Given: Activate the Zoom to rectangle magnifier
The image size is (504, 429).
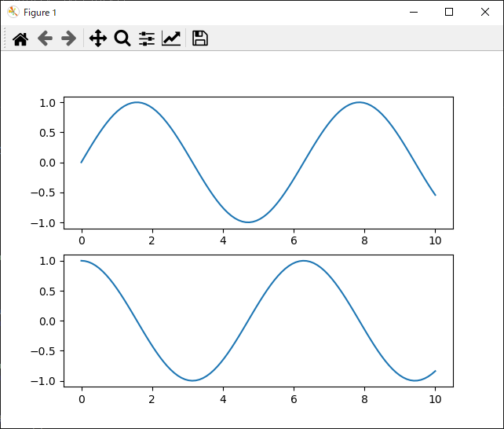Looking at the screenshot, I should pyautogui.click(x=122, y=38).
